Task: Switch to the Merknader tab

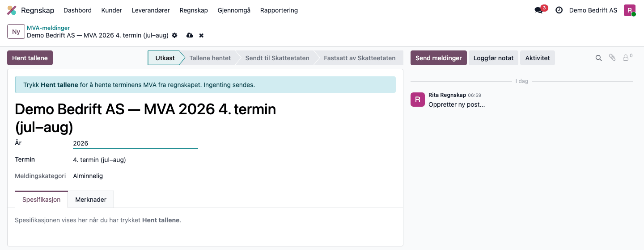Action: [91, 200]
